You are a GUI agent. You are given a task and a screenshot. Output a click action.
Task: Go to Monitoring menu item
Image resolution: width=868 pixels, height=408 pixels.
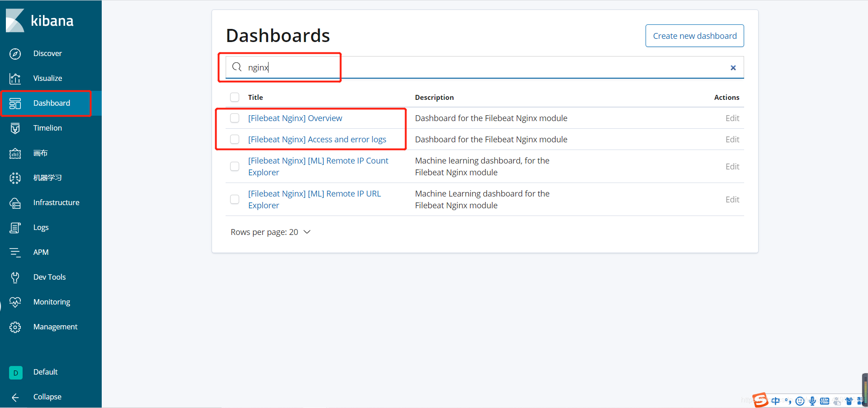point(52,302)
